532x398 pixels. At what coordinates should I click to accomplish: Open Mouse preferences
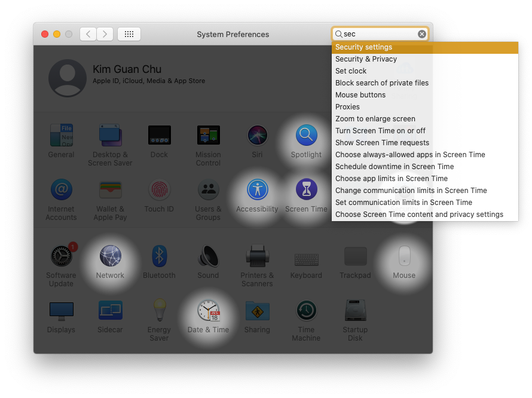pyautogui.click(x=404, y=256)
